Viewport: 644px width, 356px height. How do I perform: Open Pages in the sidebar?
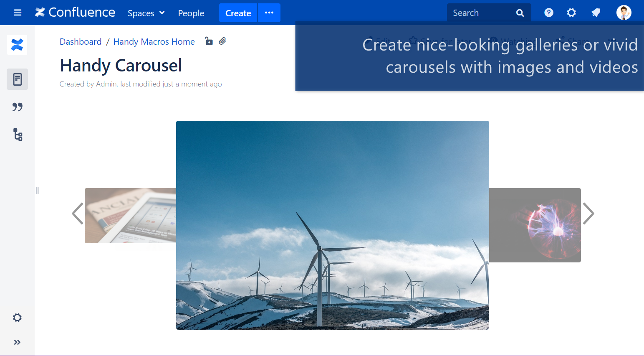tap(17, 79)
